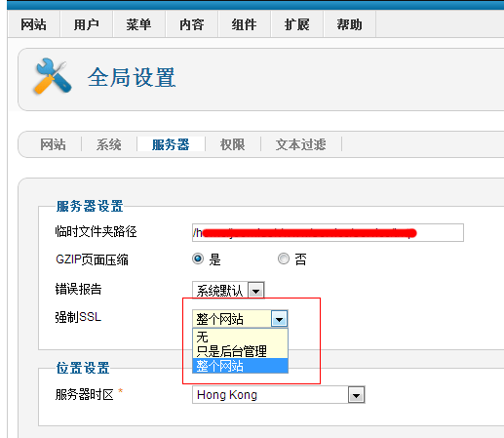Select 否 for GZIP页面压缩
This screenshot has width=504, height=438.
pyautogui.click(x=284, y=259)
